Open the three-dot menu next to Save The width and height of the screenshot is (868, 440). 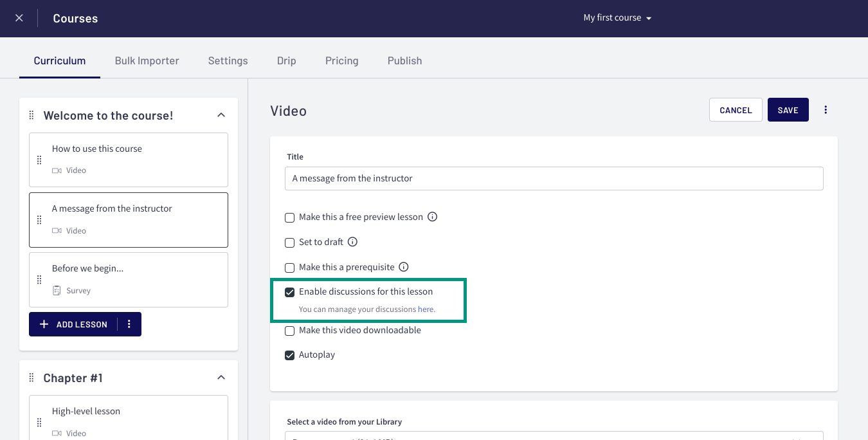click(826, 110)
